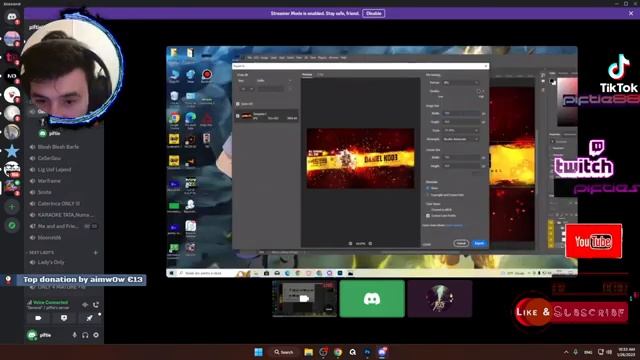Screen dimensions: 640x360
Task: Open the Size dropdown under Scale All
Action: 246,89
